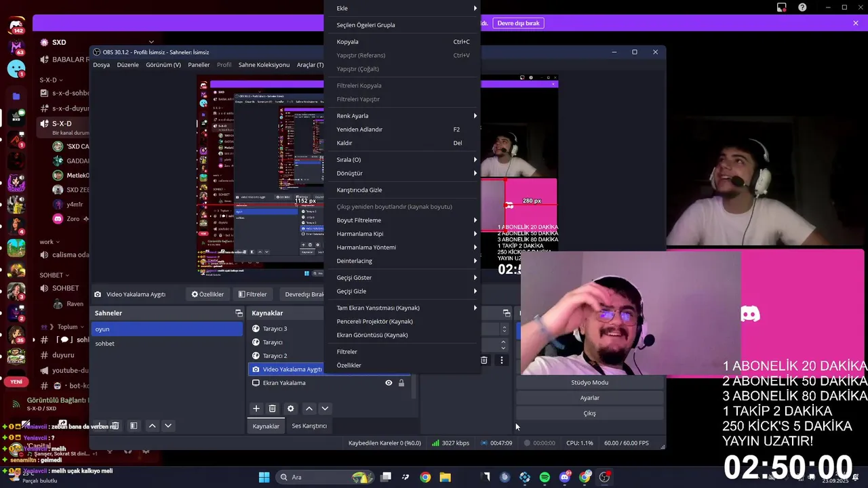
Task: Open Discord icon in the taskbar
Action: pyautogui.click(x=564, y=477)
